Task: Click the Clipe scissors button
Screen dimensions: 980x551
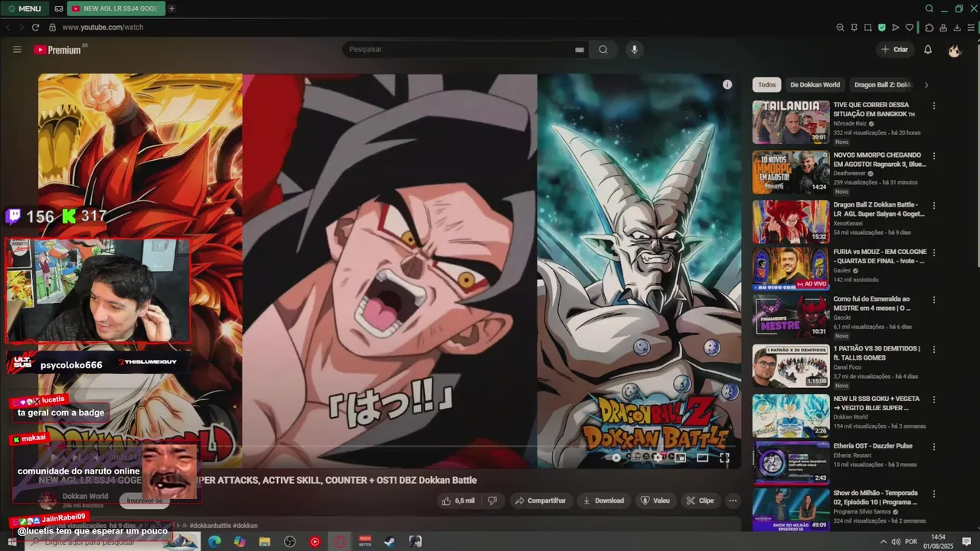Action: pyautogui.click(x=700, y=500)
